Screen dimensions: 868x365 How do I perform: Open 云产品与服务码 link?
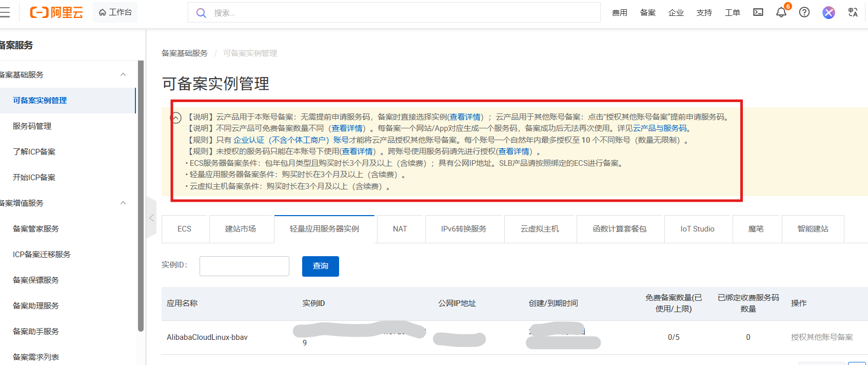point(660,128)
